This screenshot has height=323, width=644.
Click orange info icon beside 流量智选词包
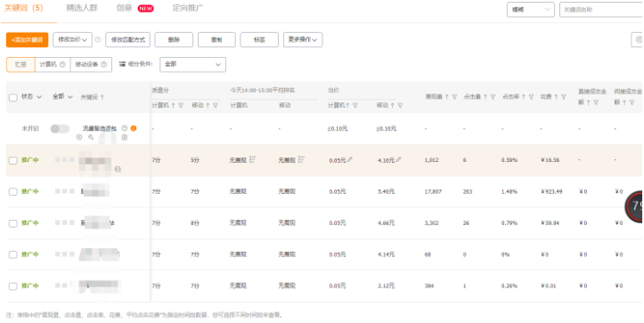tap(133, 128)
